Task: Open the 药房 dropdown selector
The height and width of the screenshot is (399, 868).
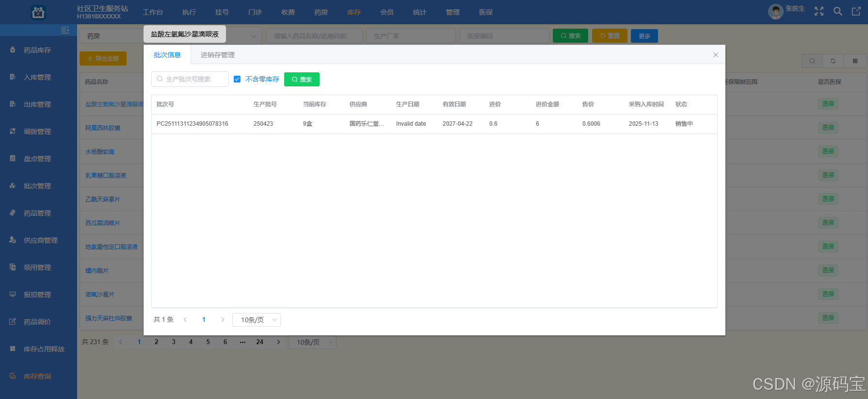Action: tap(171, 36)
